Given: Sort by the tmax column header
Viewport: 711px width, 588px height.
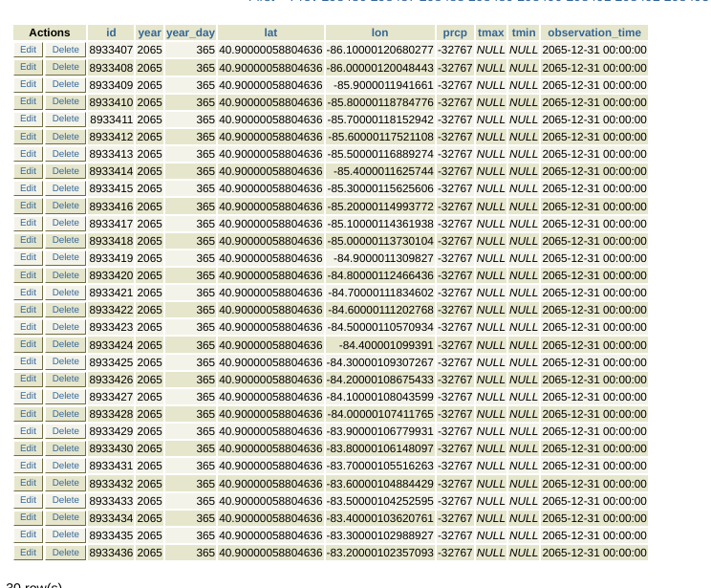Looking at the screenshot, I should pyautogui.click(x=490, y=33).
